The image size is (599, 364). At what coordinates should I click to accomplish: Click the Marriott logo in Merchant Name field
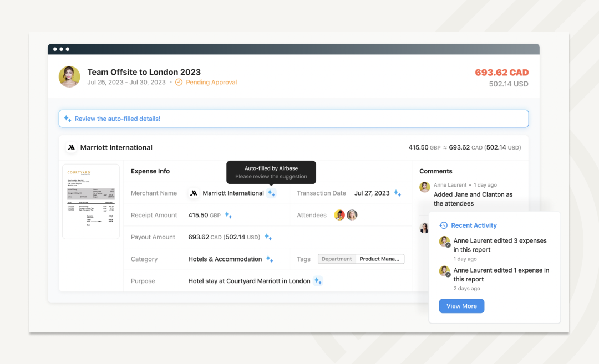[x=194, y=193]
